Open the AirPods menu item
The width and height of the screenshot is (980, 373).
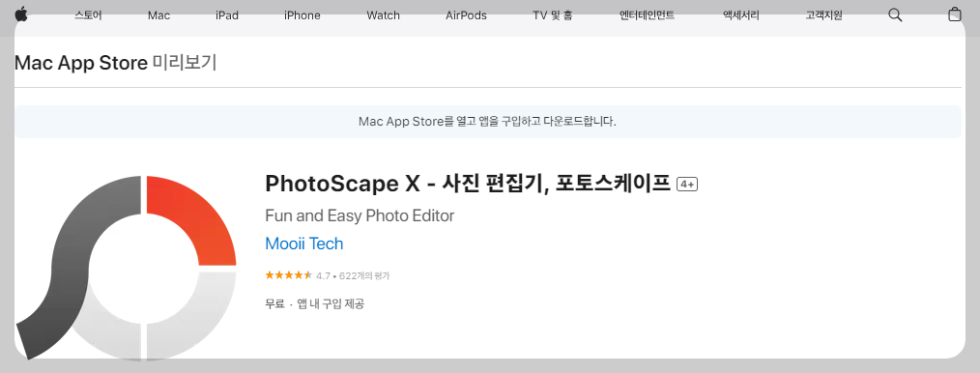coord(466,15)
